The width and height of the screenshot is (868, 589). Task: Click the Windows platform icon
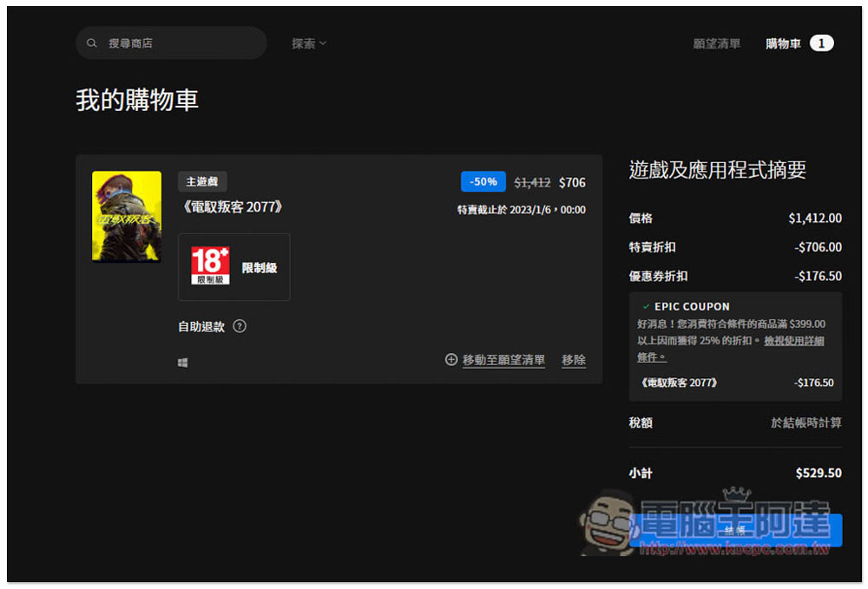pos(182,363)
